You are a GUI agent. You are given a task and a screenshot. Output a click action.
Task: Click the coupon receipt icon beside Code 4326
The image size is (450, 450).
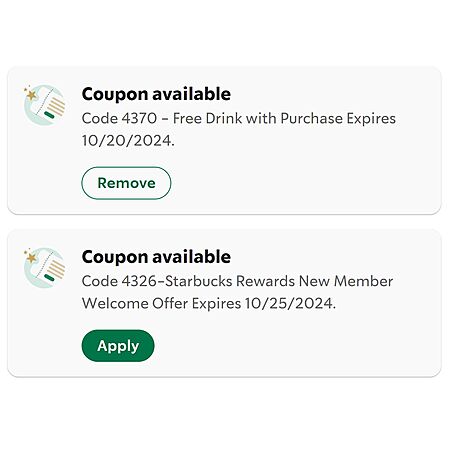[44, 268]
